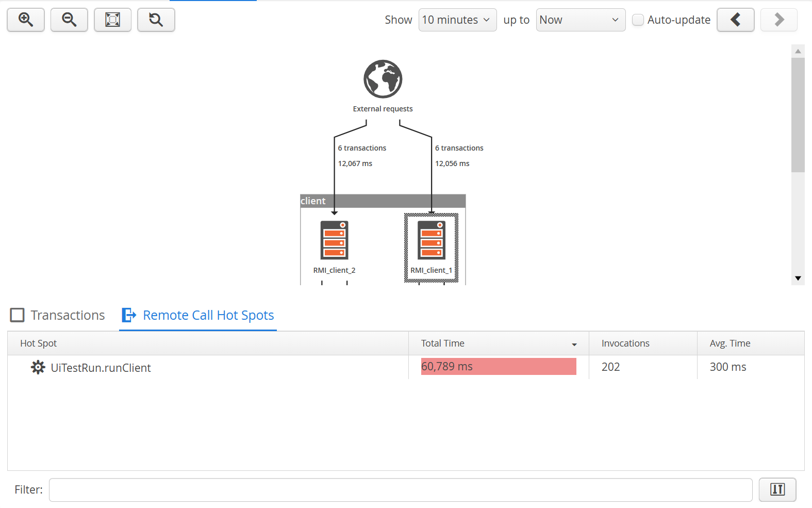Click the External requests label
The width and height of the screenshot is (812, 508).
point(383,109)
